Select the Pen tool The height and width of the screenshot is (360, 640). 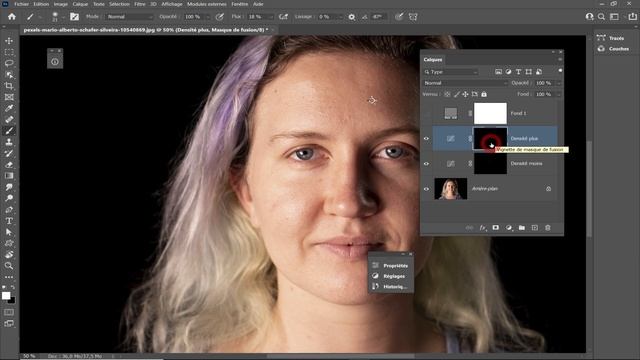pyautogui.click(x=9, y=209)
